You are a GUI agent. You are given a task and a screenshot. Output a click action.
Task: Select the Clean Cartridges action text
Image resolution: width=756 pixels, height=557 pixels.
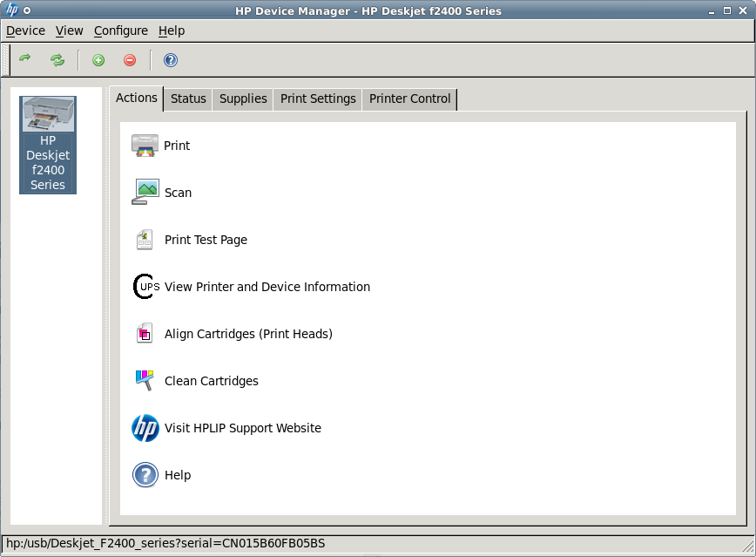[x=212, y=381]
